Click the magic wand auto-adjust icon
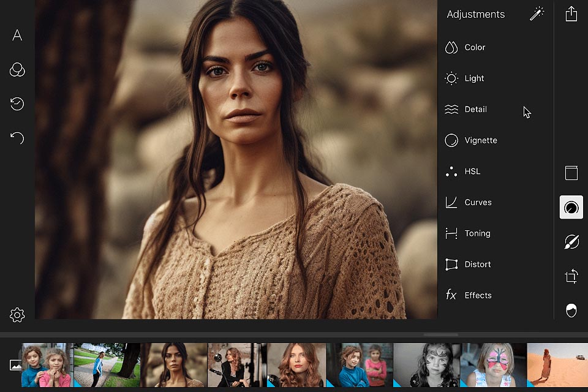 [x=537, y=14]
